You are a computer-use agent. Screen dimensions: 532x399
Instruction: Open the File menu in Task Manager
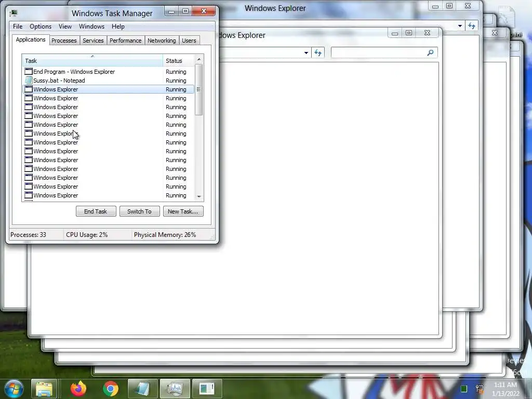click(18, 26)
